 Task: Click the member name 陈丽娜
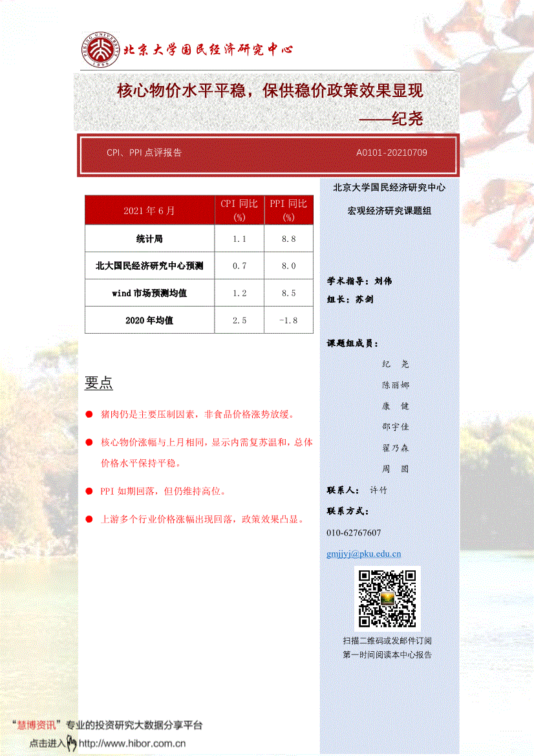tap(395, 385)
